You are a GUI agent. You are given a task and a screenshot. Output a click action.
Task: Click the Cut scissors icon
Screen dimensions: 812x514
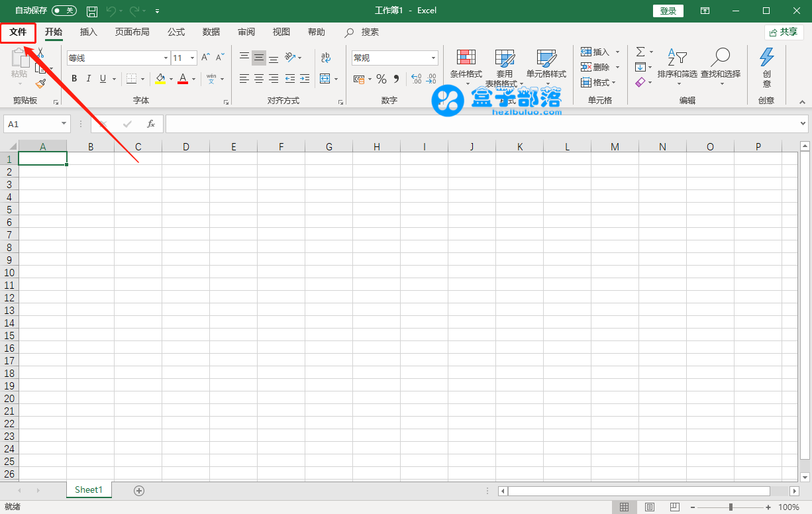[40, 53]
